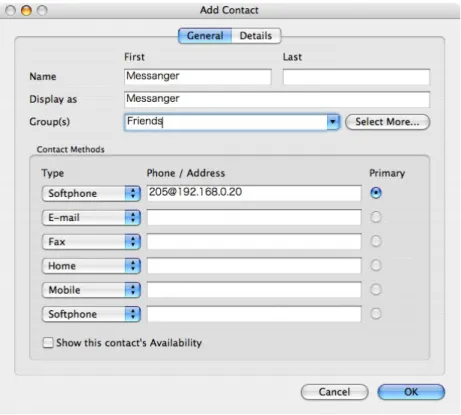Set bottom Softphone row as primary
Image resolution: width=461 pixels, height=415 pixels.
coord(376,313)
